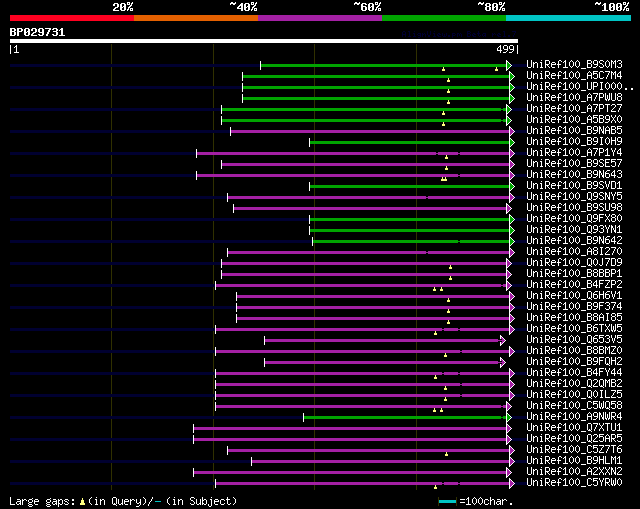The image size is (640, 509).
Task: Click the UniRef100_B9SVD1 label
Action: (574, 185)
